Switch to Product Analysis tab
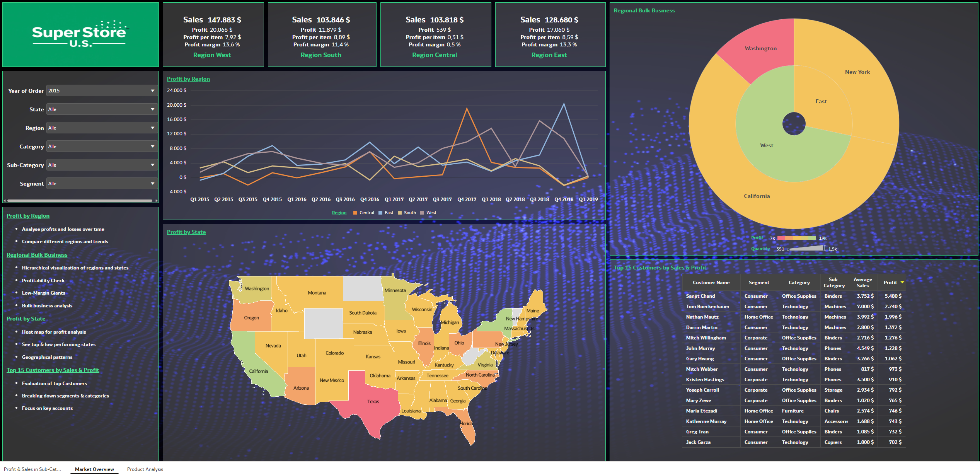This screenshot has height=474, width=980. (145, 469)
